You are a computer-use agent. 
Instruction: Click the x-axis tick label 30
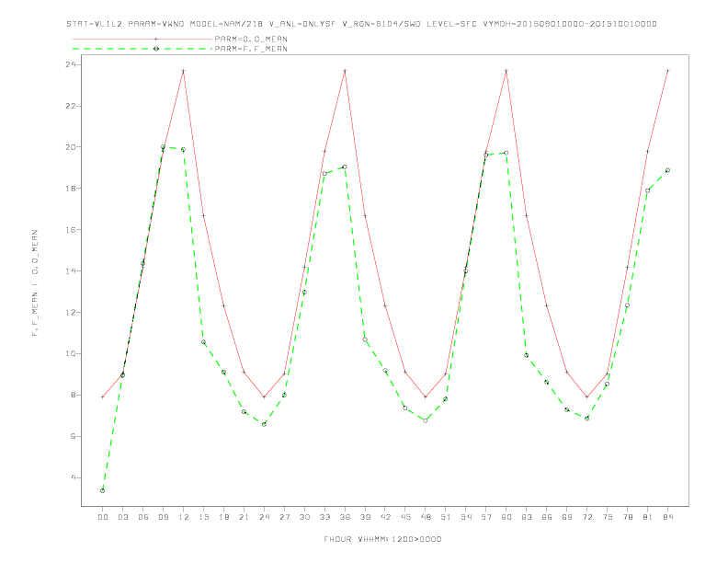tap(304, 517)
